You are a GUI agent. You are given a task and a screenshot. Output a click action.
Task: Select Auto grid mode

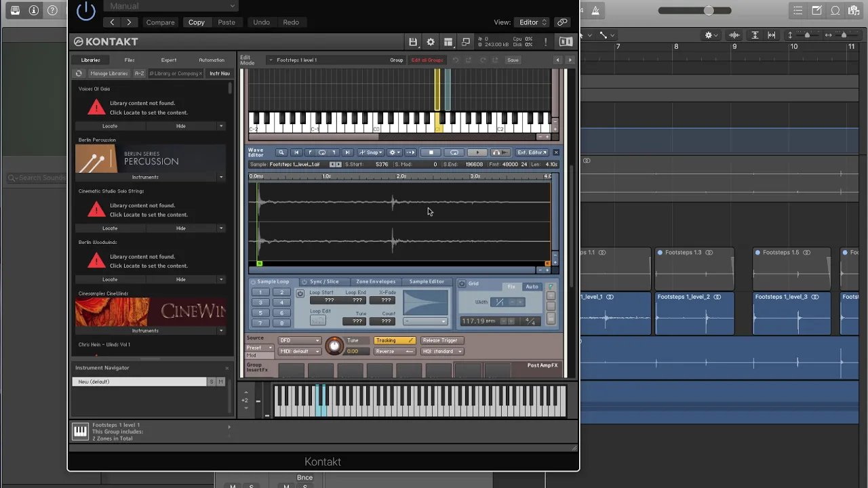pyautogui.click(x=532, y=287)
